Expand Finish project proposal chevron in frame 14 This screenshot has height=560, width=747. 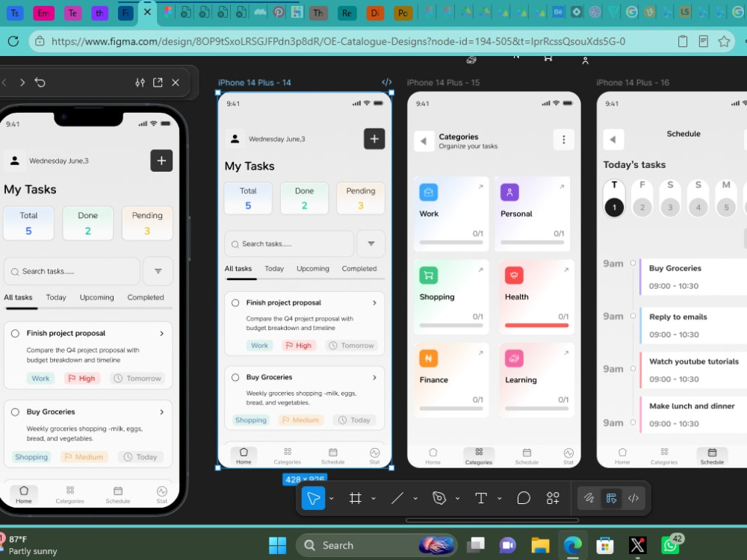374,303
